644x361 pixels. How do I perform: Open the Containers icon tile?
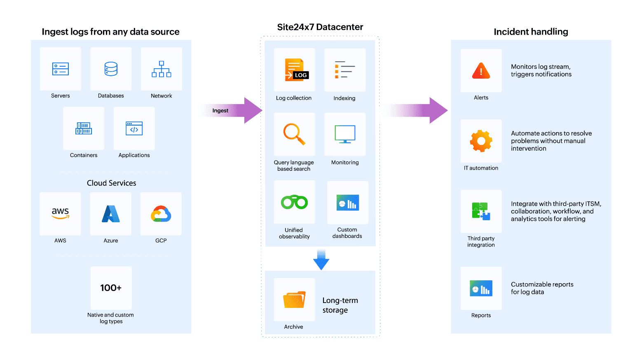click(x=84, y=128)
